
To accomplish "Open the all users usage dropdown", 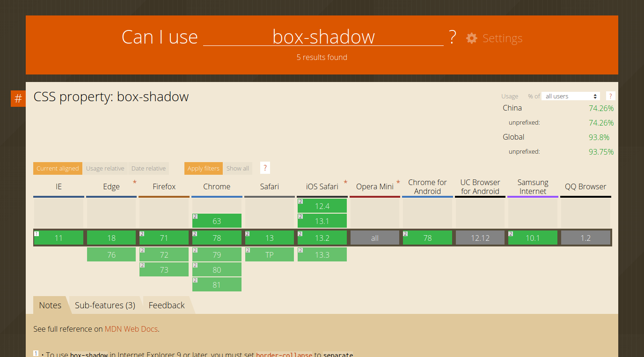I will (x=571, y=96).
